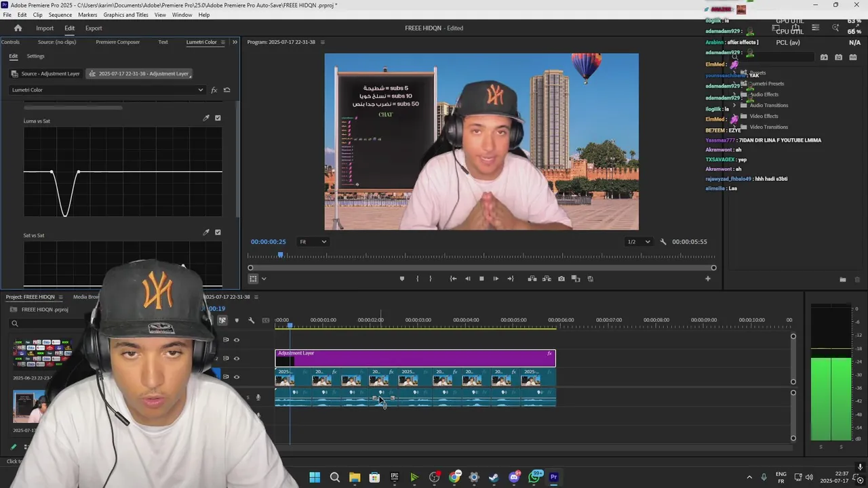The image size is (868, 488).
Task: Add a marker in the timeline
Action: [236, 321]
